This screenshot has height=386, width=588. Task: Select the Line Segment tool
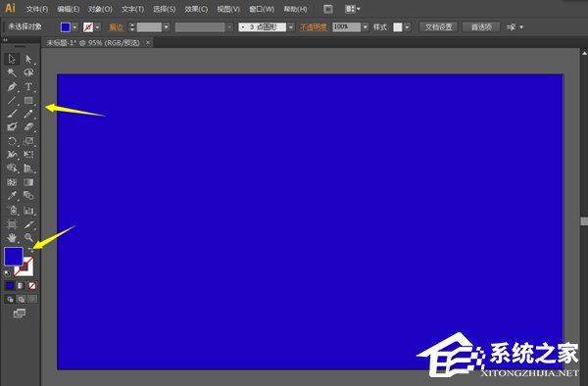click(x=12, y=101)
